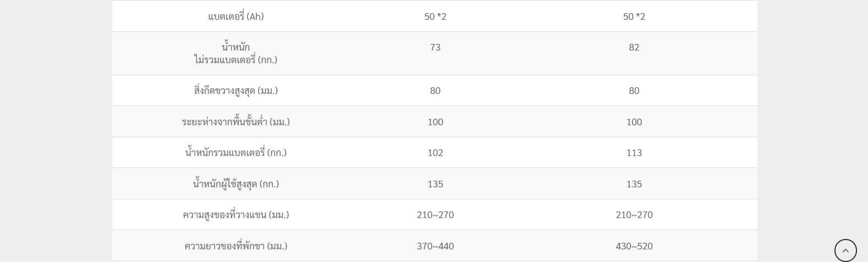Click the weight value 82

[x=634, y=47]
